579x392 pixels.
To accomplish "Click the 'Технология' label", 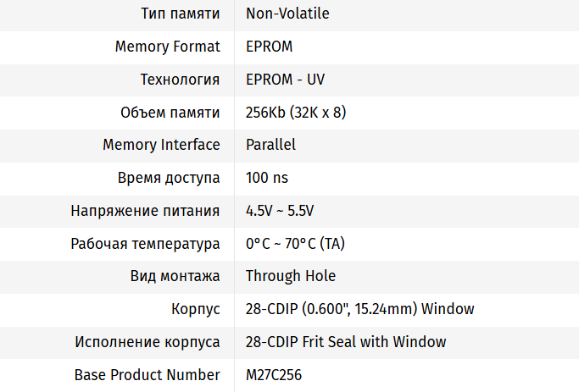I will 180,80.
